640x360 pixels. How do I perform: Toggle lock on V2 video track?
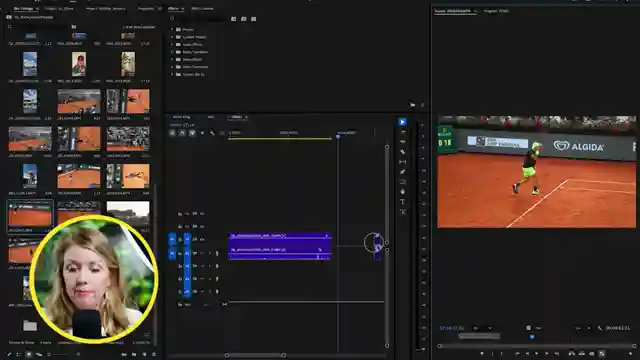point(180,226)
